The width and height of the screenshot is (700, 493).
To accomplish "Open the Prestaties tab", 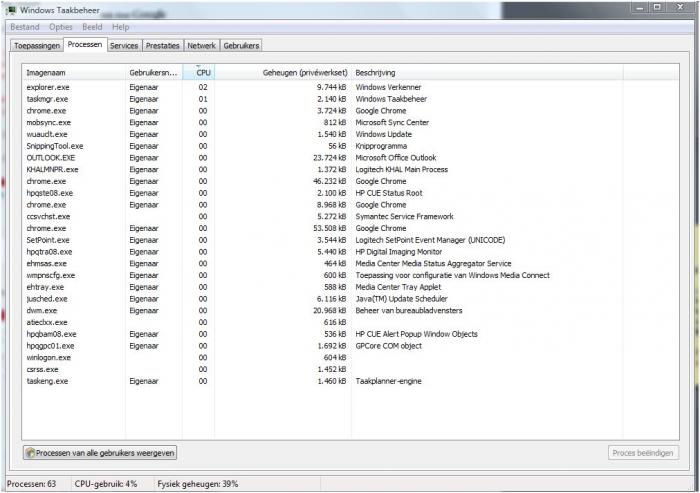I will [x=162, y=46].
